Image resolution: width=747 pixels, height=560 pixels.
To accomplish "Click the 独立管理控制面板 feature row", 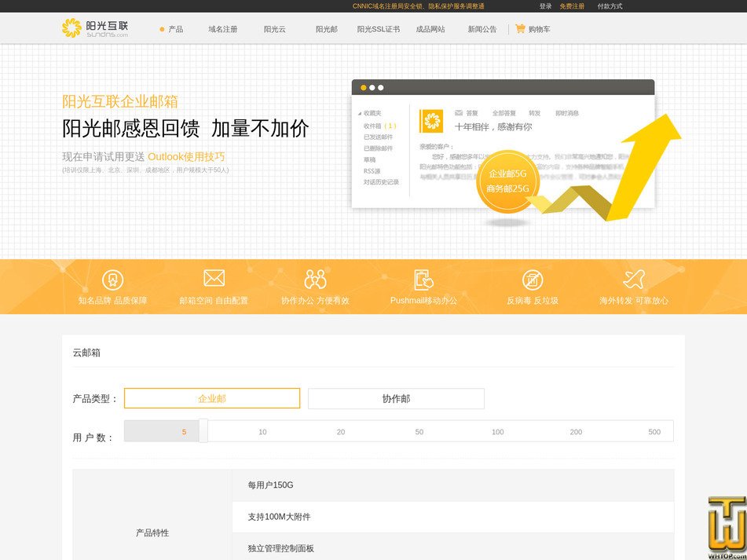I will click(453, 547).
